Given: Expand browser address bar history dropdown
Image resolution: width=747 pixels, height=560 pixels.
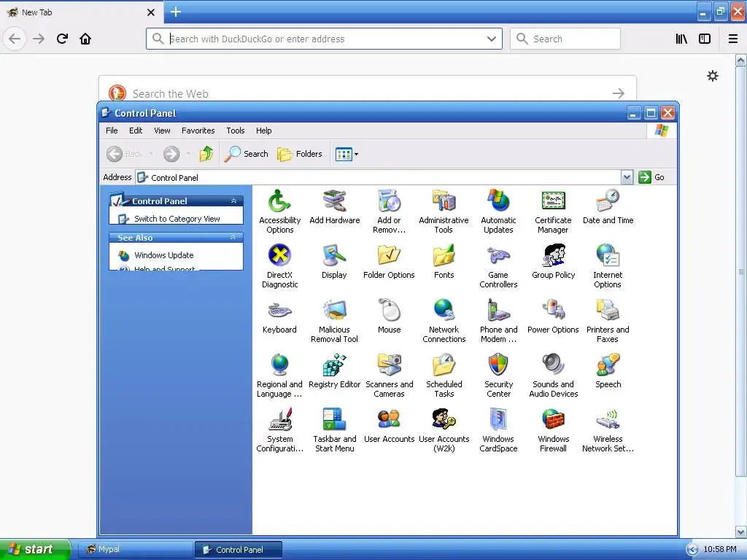Looking at the screenshot, I should coord(492,39).
